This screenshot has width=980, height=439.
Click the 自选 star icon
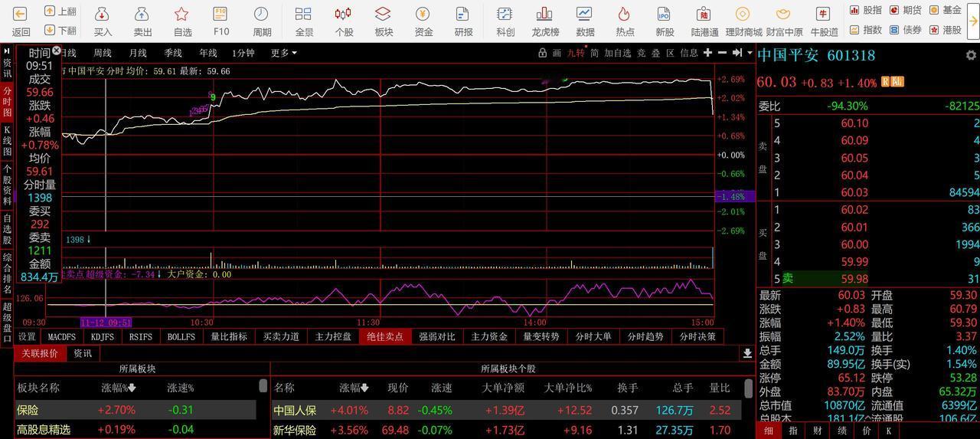[182, 14]
